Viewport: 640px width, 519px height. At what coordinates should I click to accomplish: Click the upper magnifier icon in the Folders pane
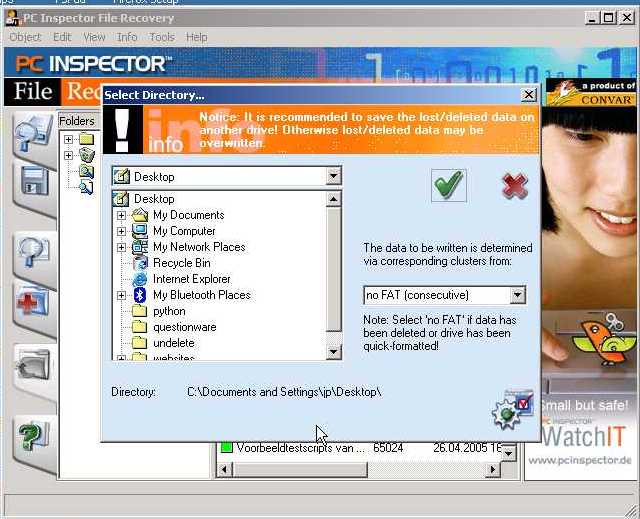[86, 171]
